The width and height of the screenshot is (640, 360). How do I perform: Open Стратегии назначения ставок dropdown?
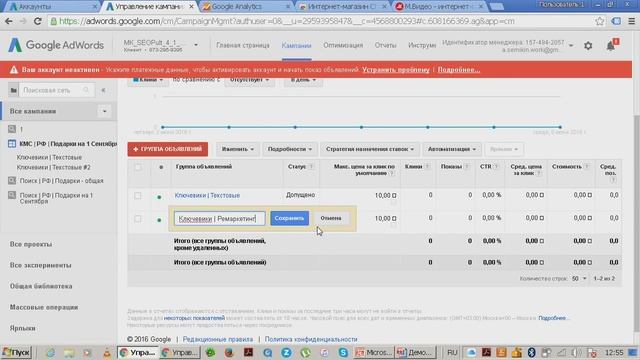369,149
